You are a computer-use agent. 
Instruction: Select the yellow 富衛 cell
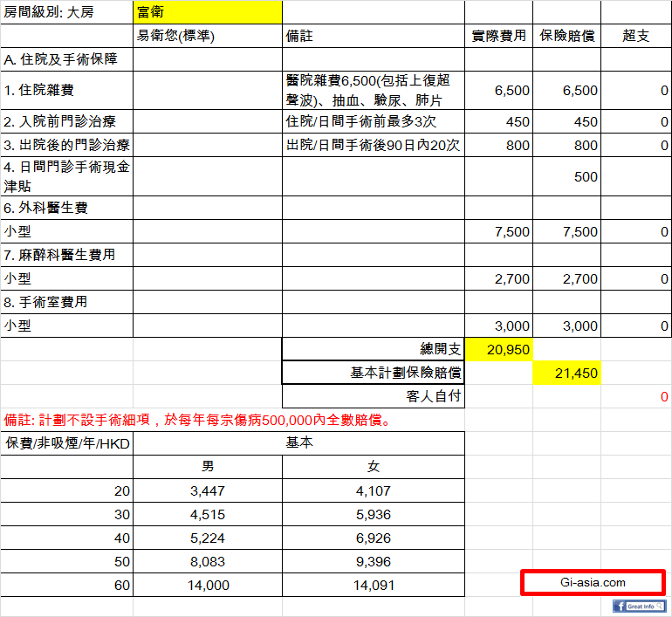[x=208, y=12]
